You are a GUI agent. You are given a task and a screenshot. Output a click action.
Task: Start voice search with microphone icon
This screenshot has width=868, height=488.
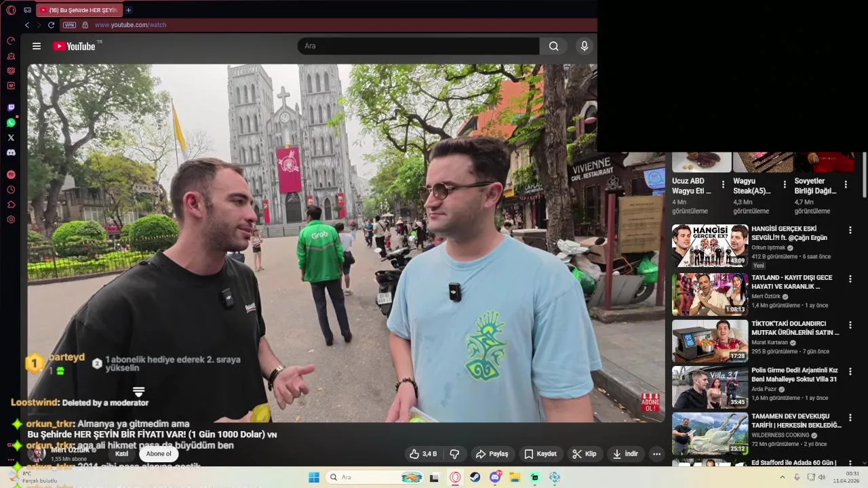585,46
